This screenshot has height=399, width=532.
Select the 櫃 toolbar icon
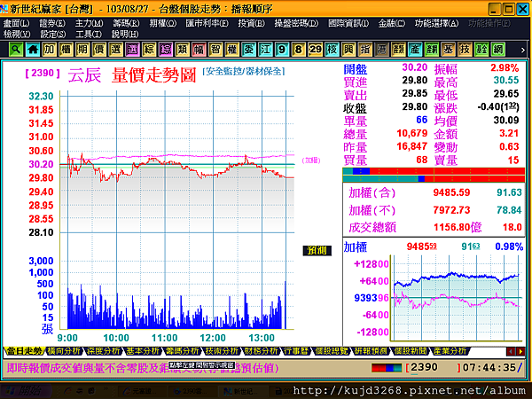click(66, 50)
